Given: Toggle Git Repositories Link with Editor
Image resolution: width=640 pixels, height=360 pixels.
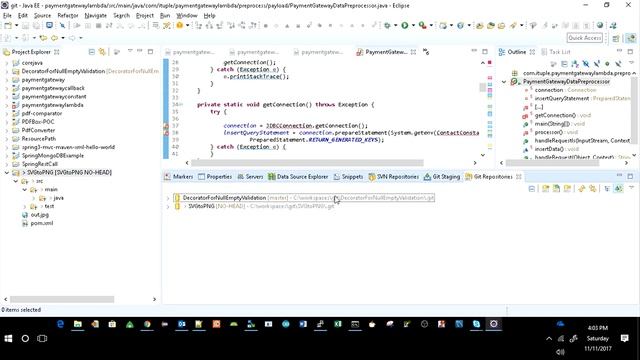Looking at the screenshot, I should [592, 189].
